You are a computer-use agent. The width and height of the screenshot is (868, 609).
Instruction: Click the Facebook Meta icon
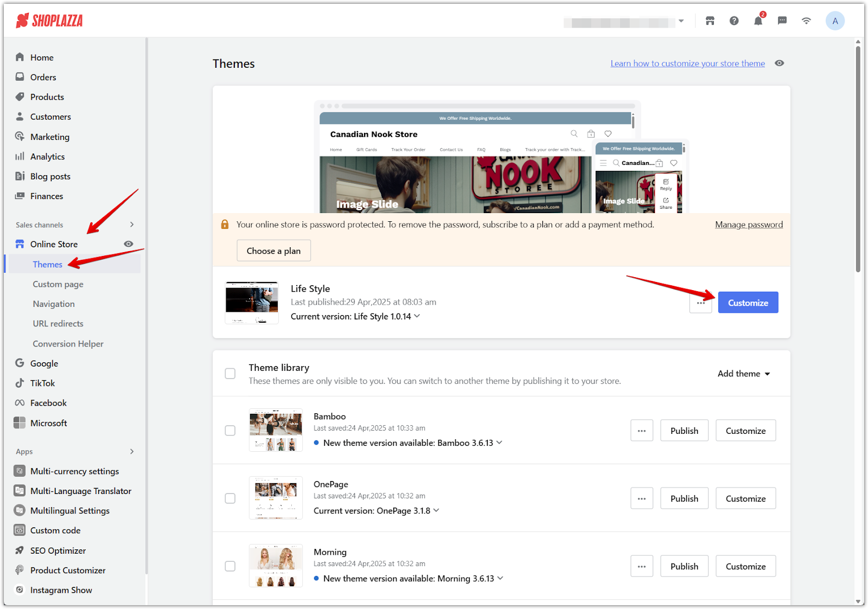click(20, 403)
